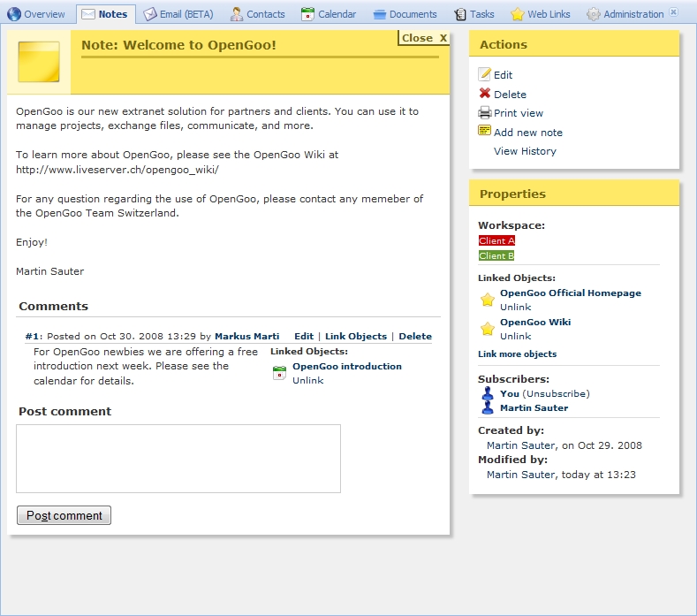697x616 pixels.
Task: Unlink the OpenGoo Wiki object
Action: click(x=515, y=336)
